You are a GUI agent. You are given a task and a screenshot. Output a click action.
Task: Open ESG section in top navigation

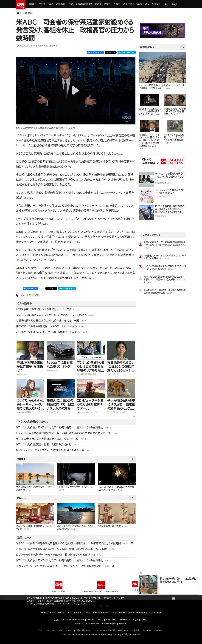click(x=147, y=4)
